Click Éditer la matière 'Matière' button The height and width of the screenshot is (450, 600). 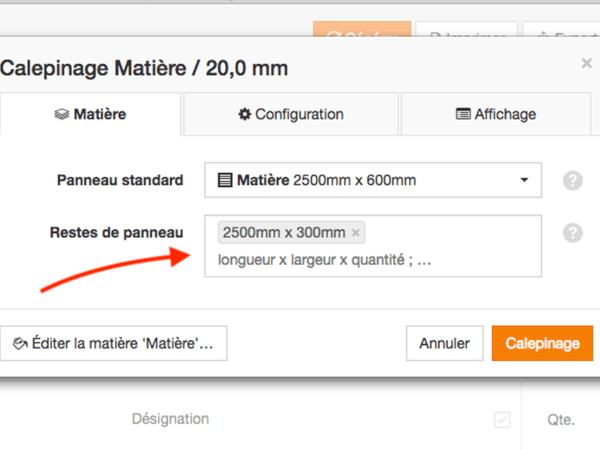point(113,343)
